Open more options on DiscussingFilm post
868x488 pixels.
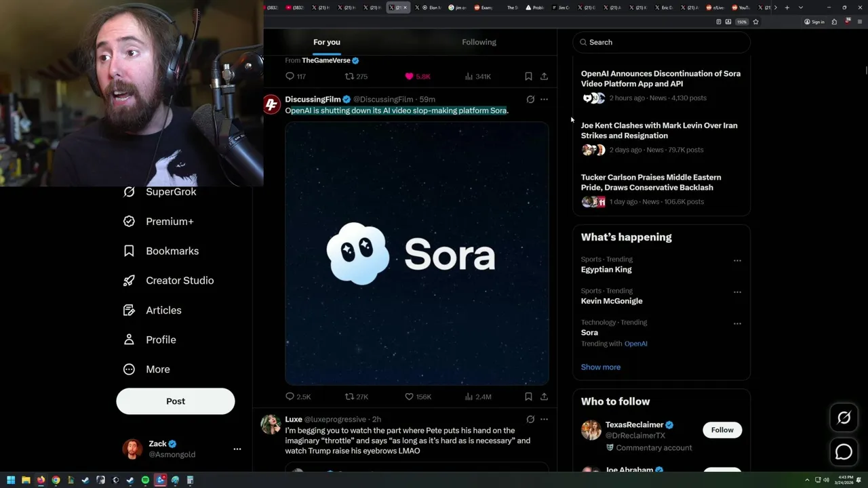tap(544, 99)
